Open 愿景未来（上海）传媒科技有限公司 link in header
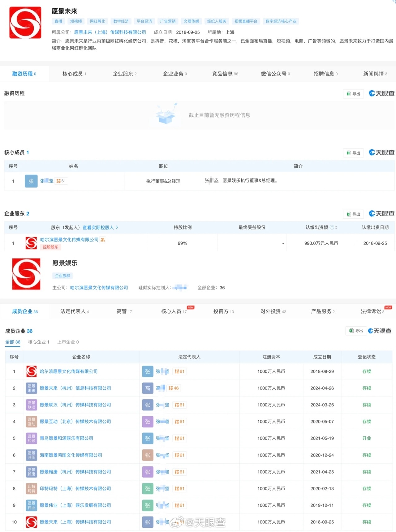 pyautogui.click(x=110, y=32)
